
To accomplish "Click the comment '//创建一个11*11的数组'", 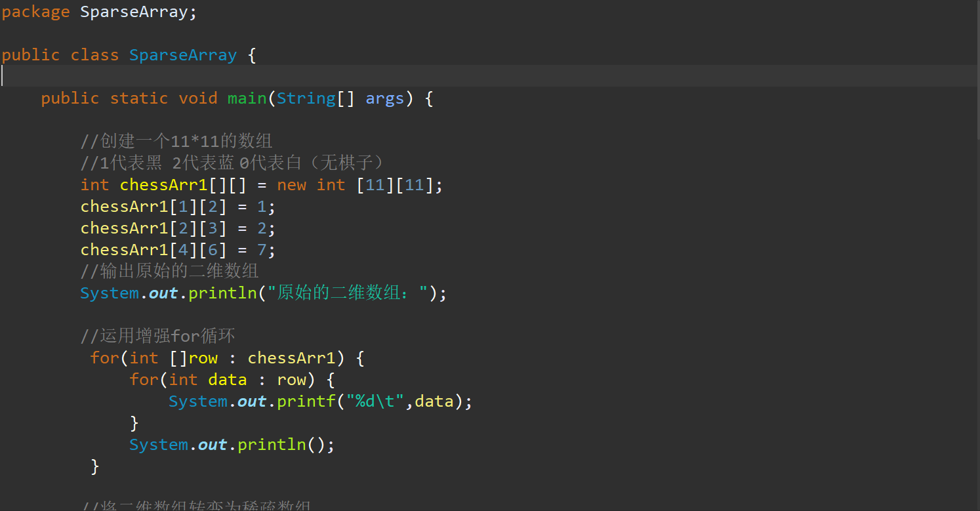I will click(x=176, y=141).
